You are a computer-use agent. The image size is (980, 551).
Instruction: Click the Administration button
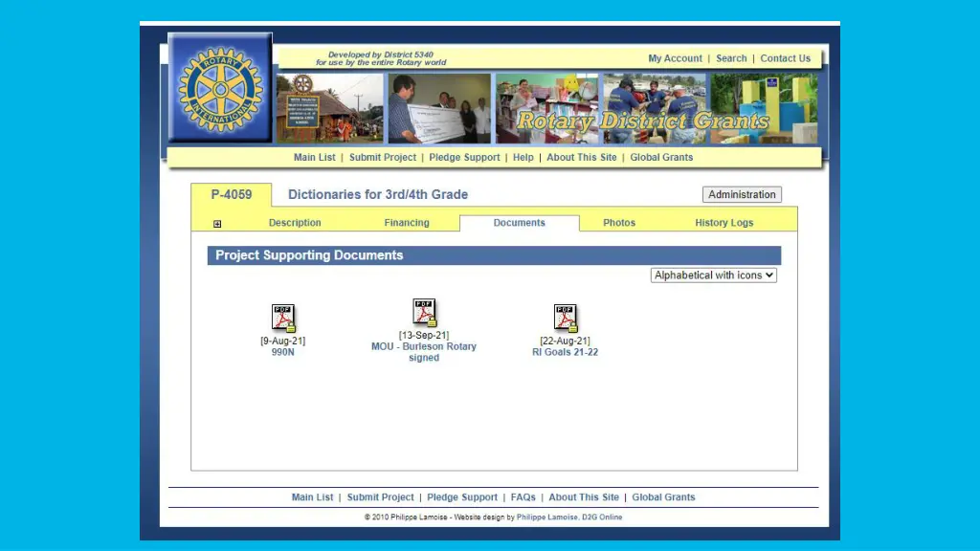pyautogui.click(x=742, y=194)
